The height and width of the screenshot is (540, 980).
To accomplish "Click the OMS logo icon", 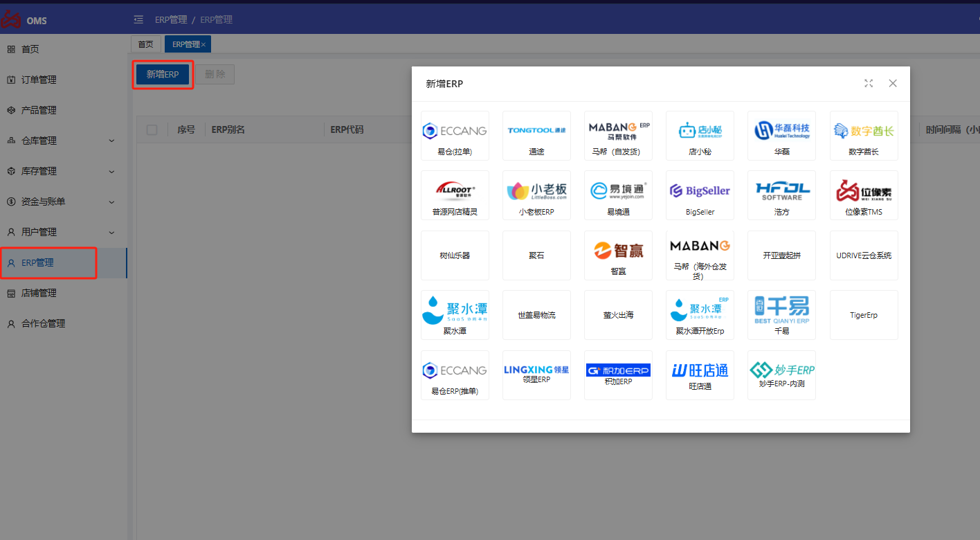I will tap(11, 19).
